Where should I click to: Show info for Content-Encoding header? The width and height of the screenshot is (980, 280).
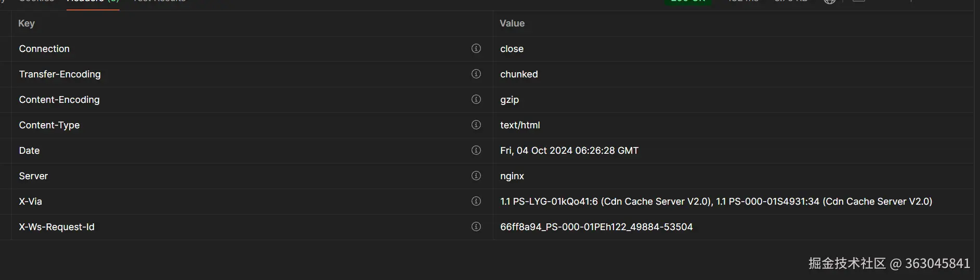pyautogui.click(x=476, y=99)
